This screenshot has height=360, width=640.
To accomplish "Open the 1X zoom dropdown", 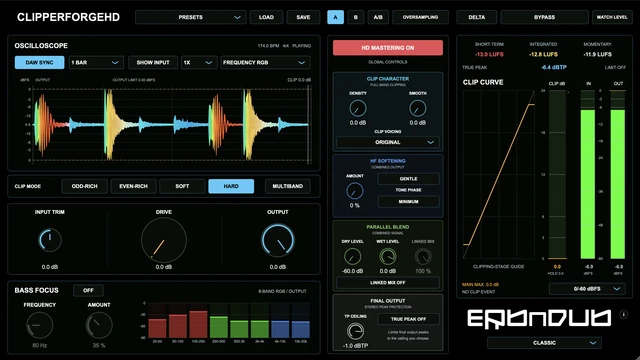I will tap(198, 62).
